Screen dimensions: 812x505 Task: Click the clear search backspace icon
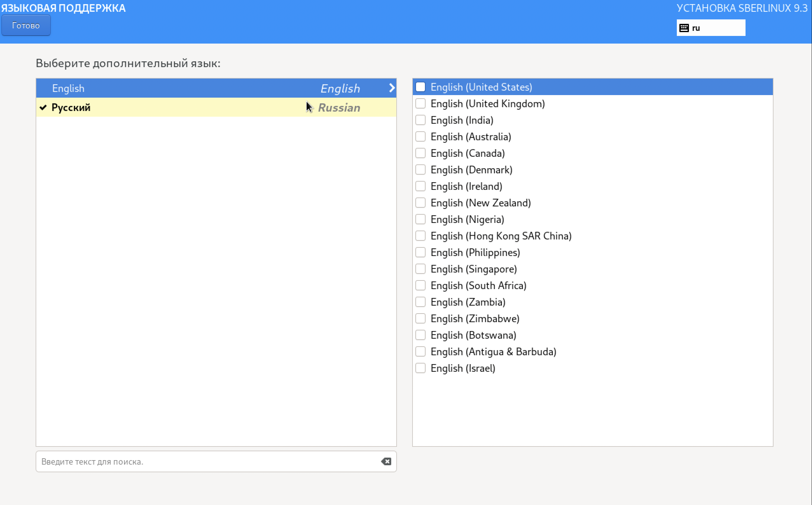(386, 461)
